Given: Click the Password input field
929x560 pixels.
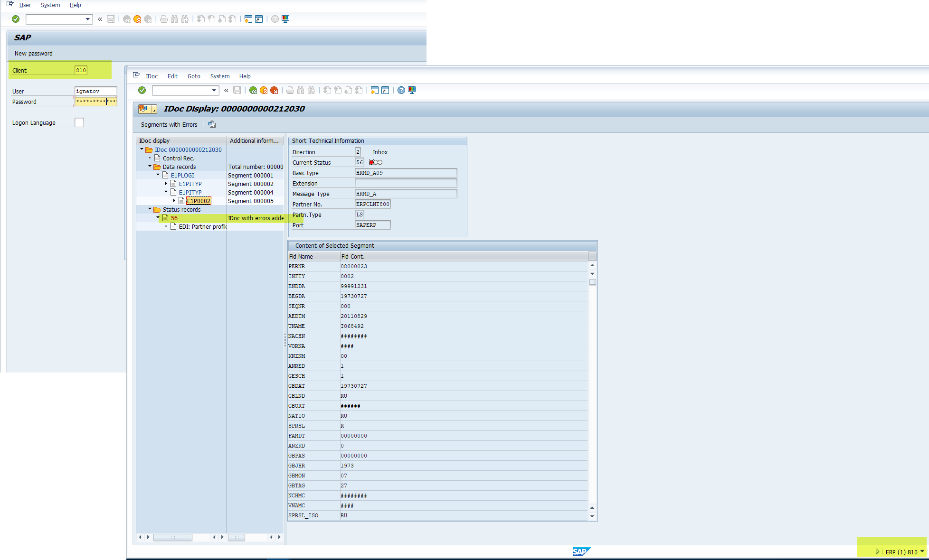Looking at the screenshot, I should pos(96,101).
